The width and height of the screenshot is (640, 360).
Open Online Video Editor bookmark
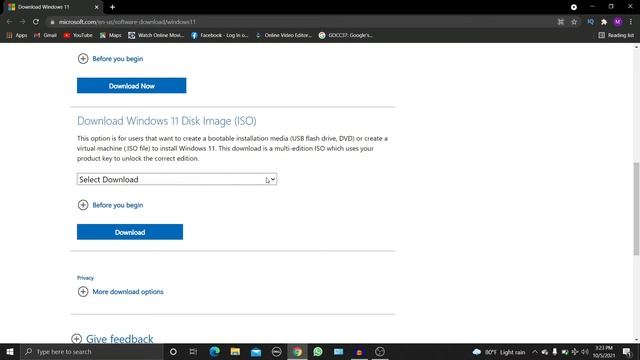pyautogui.click(x=284, y=36)
